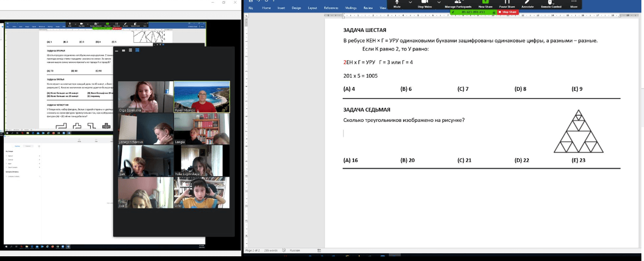Start a New Share from Zoom toolbar
This screenshot has width=644, height=261.
pyautogui.click(x=485, y=4)
